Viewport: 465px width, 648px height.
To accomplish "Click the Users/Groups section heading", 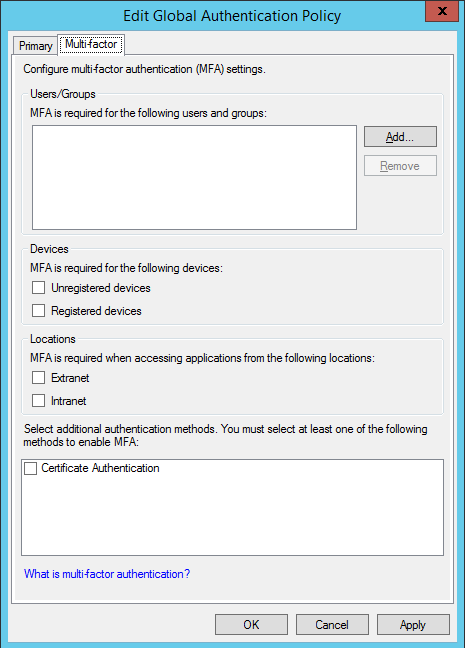I will [x=63, y=94].
